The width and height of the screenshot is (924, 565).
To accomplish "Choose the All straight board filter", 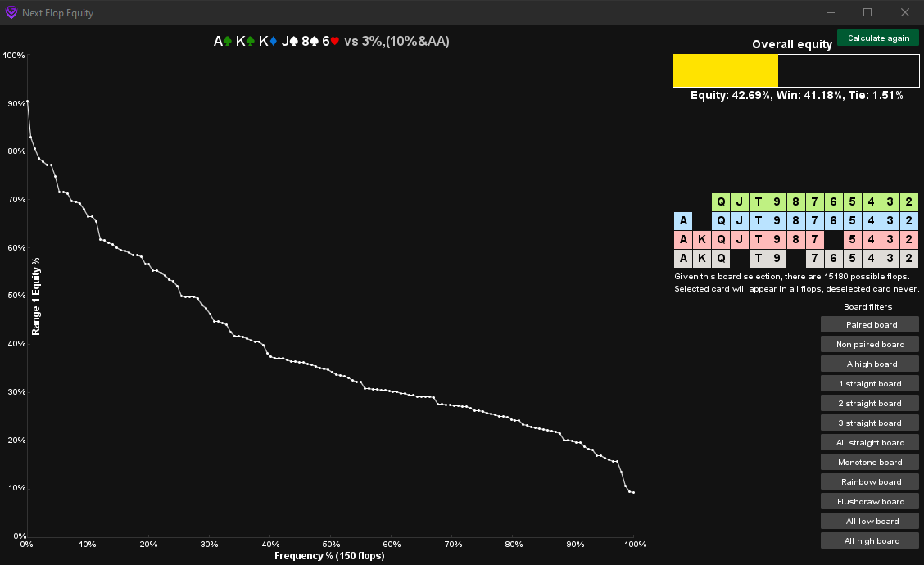I will pyautogui.click(x=869, y=442).
